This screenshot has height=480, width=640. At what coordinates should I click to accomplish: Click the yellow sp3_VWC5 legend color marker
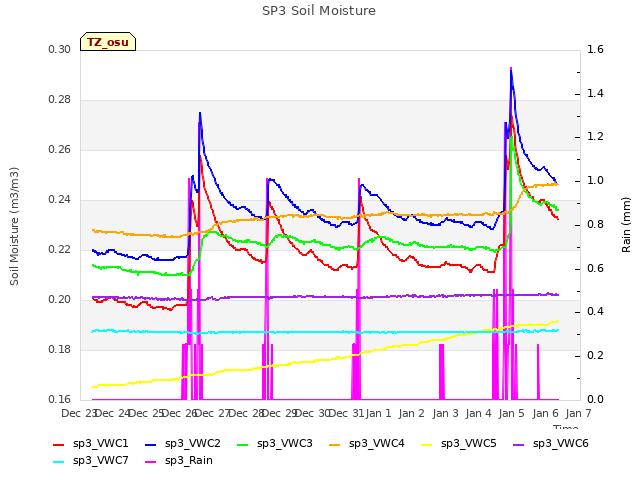pos(427,444)
